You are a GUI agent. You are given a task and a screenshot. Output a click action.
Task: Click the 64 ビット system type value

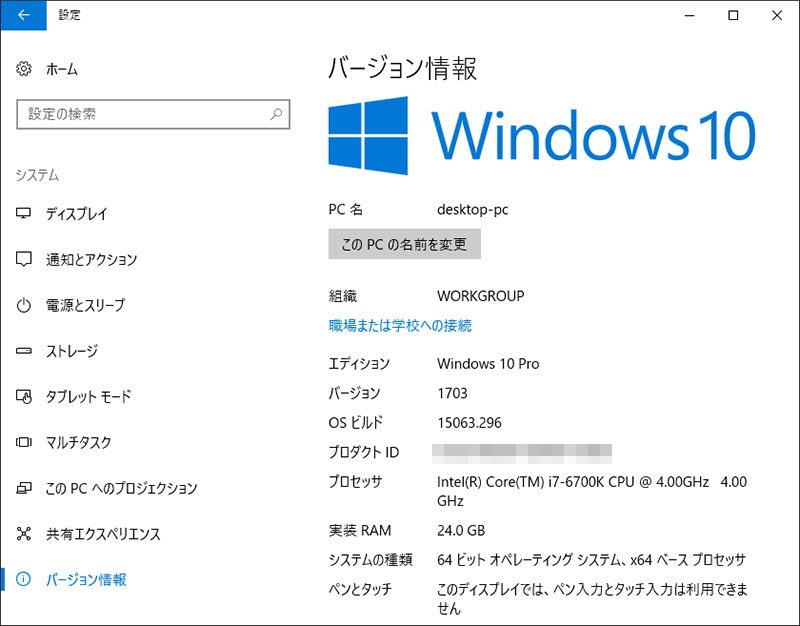591,560
